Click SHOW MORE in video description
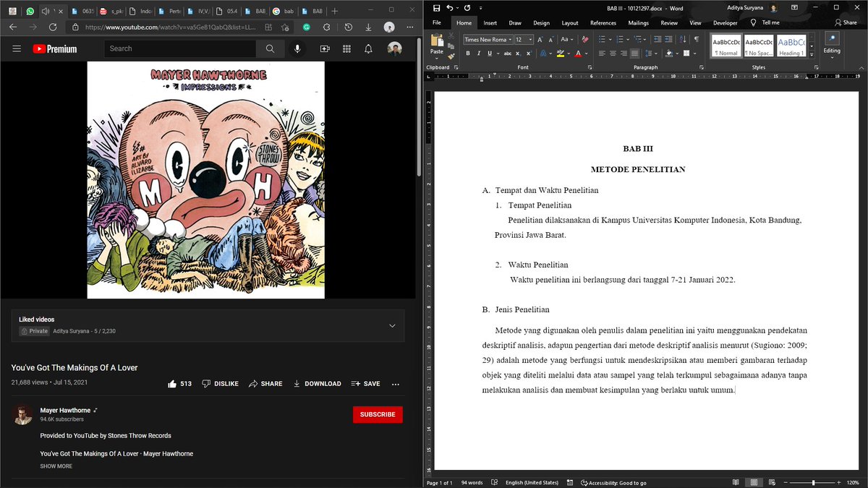The height and width of the screenshot is (488, 868). click(x=56, y=466)
